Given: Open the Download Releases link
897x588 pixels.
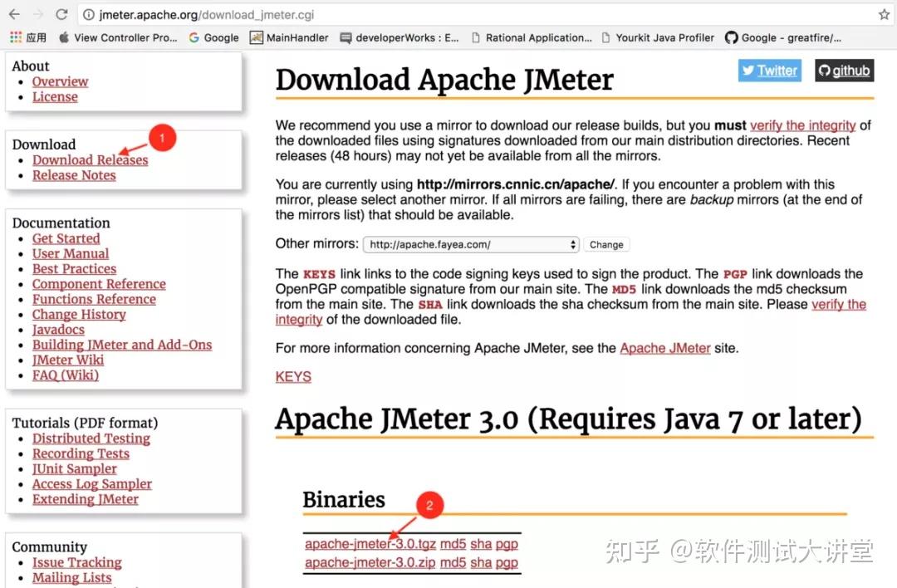Looking at the screenshot, I should tap(90, 159).
